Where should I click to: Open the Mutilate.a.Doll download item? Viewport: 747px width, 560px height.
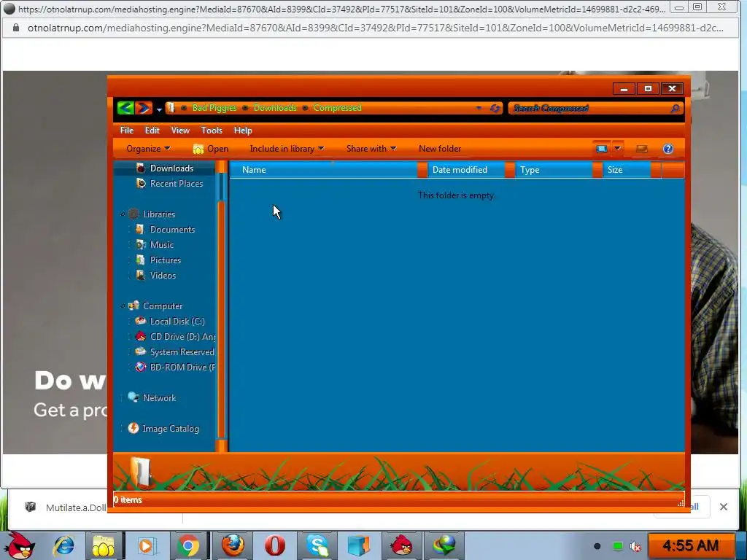click(x=65, y=507)
